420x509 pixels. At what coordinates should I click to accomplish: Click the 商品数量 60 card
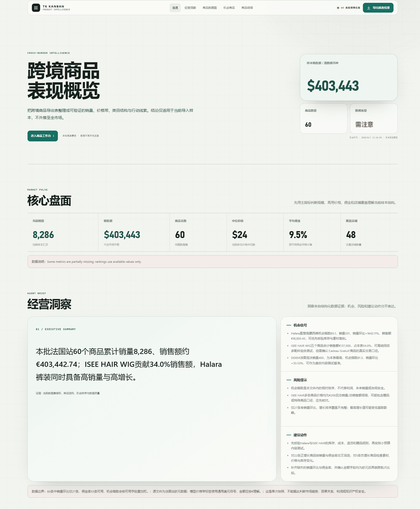(324, 119)
